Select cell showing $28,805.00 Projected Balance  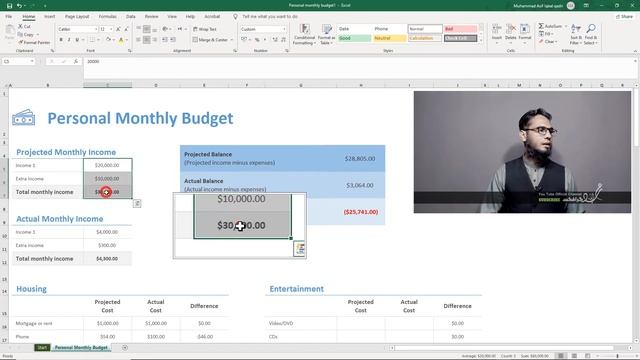[360, 158]
